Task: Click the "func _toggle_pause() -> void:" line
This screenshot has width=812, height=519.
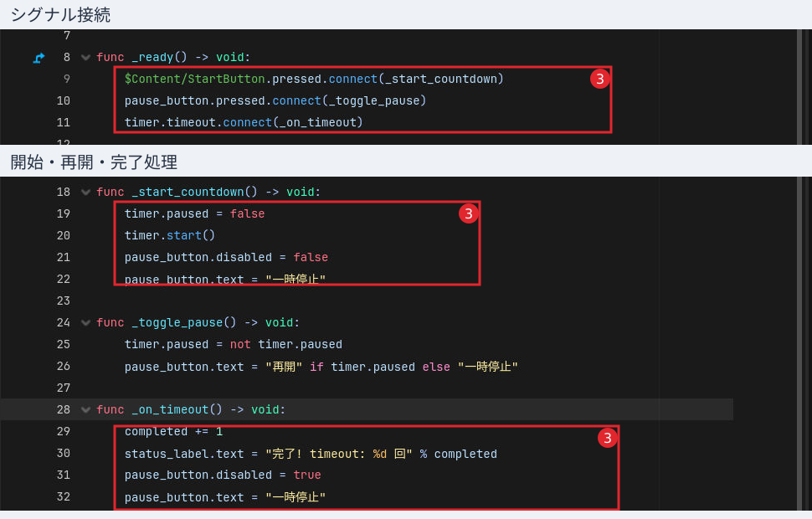Action: [198, 322]
